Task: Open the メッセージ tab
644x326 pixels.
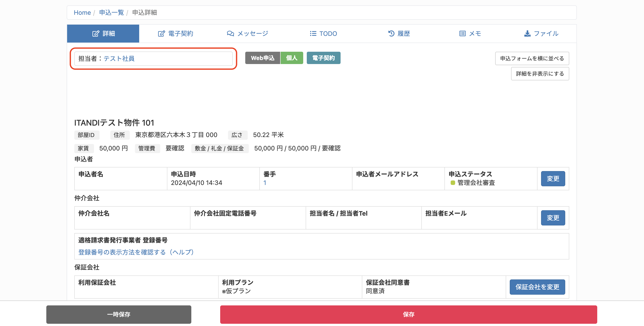Action: click(247, 34)
